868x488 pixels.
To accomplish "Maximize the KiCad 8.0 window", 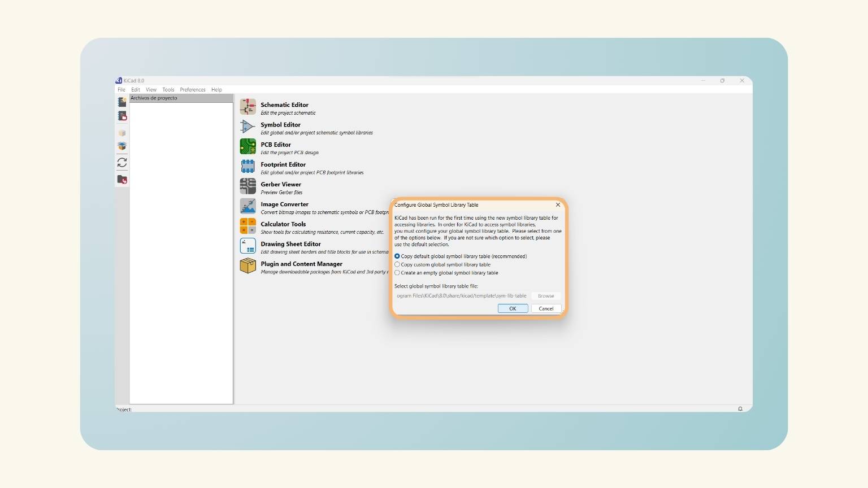I will pos(722,81).
